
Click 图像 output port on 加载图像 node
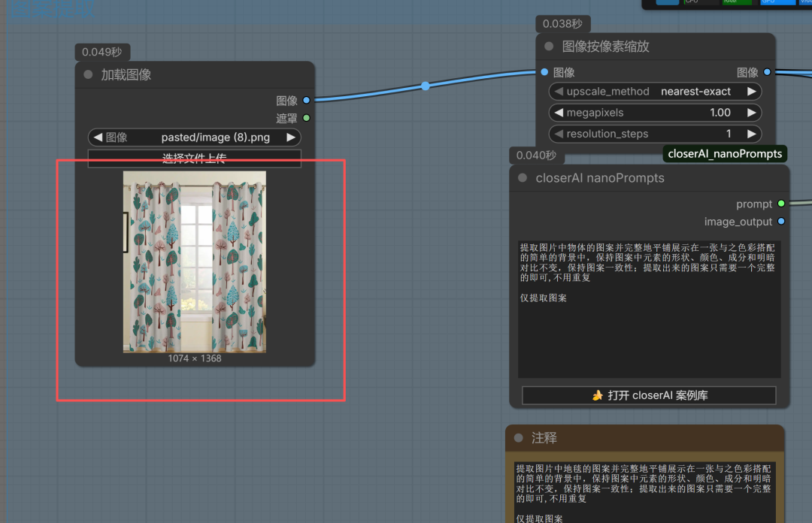tap(307, 100)
